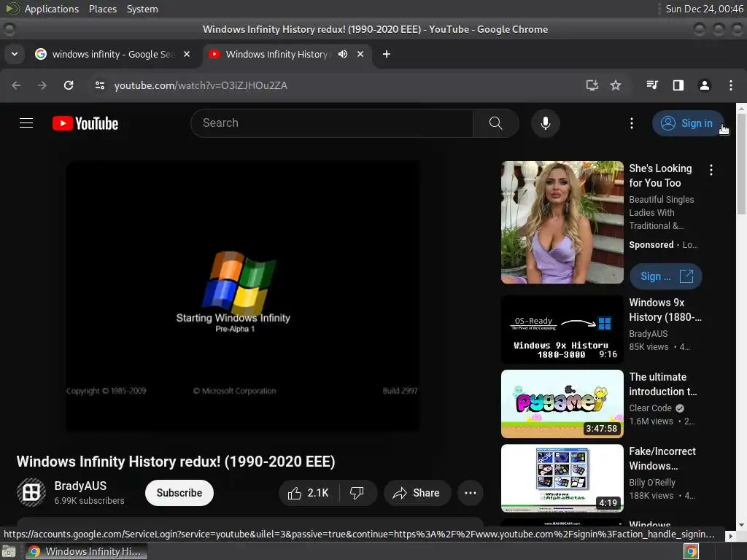Screen dimensions: 747x560
Task: Go forward in browser history
Action: [42, 85]
